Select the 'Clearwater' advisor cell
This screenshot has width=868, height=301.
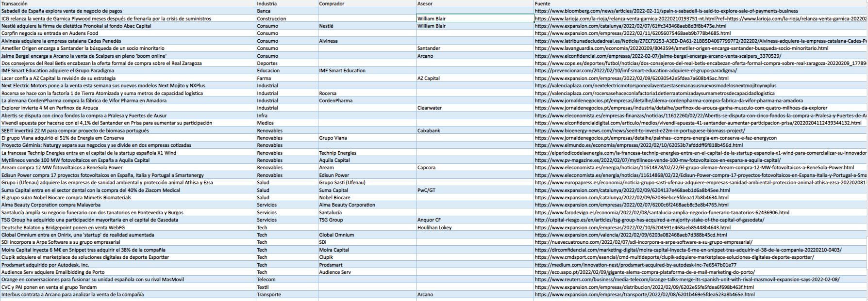coord(475,108)
